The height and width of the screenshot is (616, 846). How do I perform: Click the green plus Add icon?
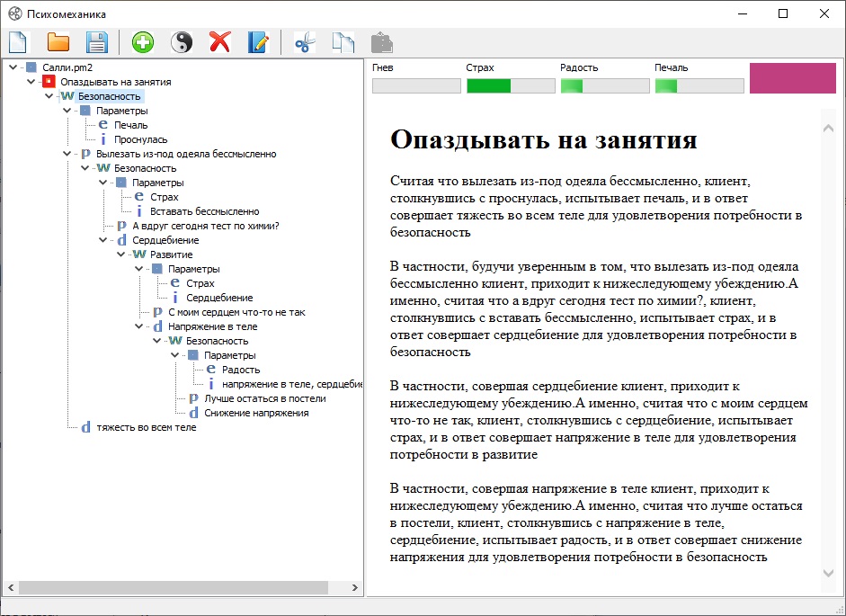click(x=143, y=42)
